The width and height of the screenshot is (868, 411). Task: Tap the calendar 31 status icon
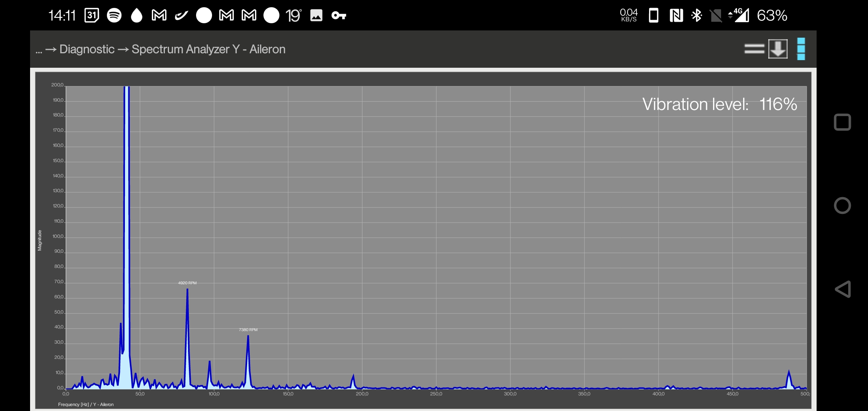91,15
